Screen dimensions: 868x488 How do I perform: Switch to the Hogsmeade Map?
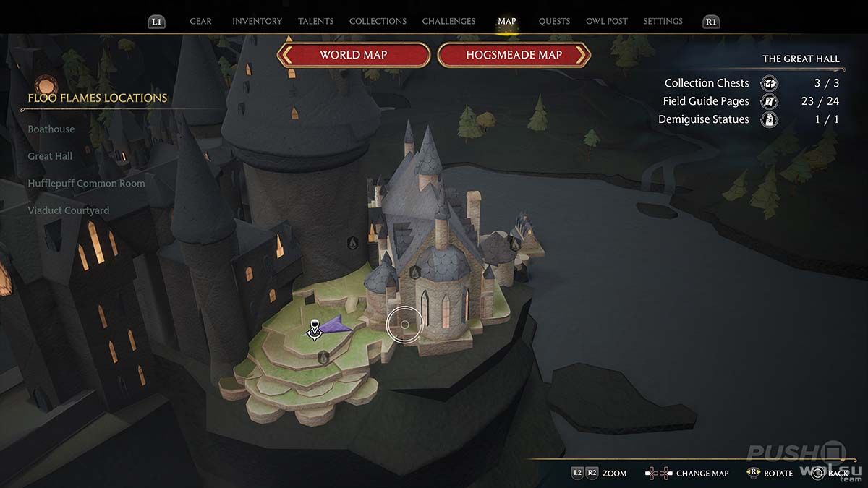click(x=514, y=55)
